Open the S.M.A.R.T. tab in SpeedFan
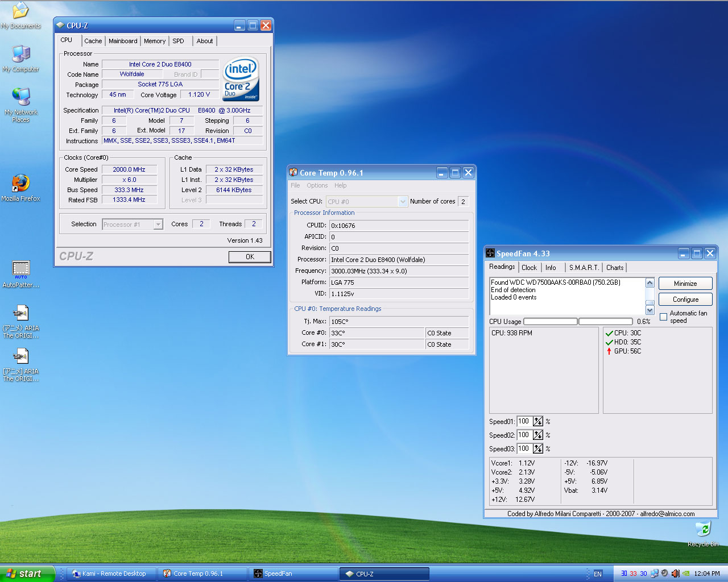This screenshot has width=728, height=582. coord(584,268)
